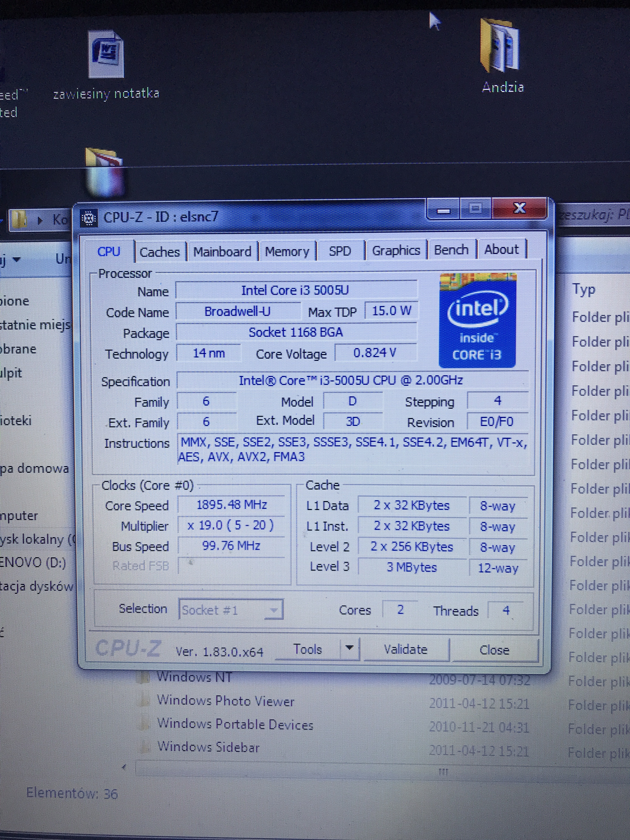Click the Cores value '2'
630x840 pixels.
pyautogui.click(x=400, y=610)
